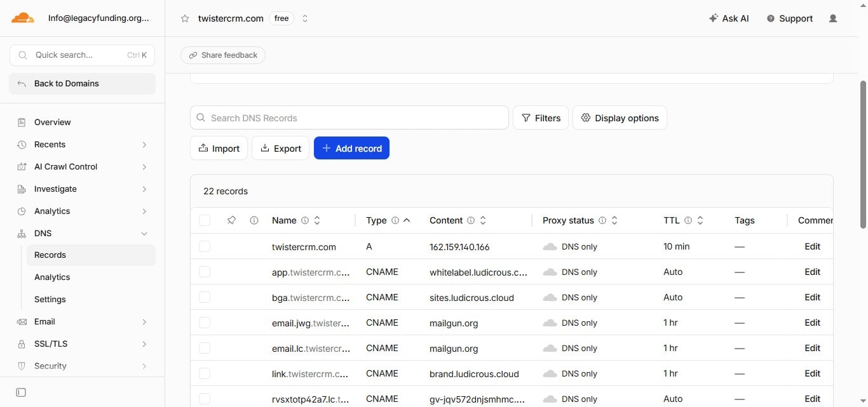This screenshot has height=407, width=868.
Task: Click the pin column header icon
Action: click(x=231, y=220)
